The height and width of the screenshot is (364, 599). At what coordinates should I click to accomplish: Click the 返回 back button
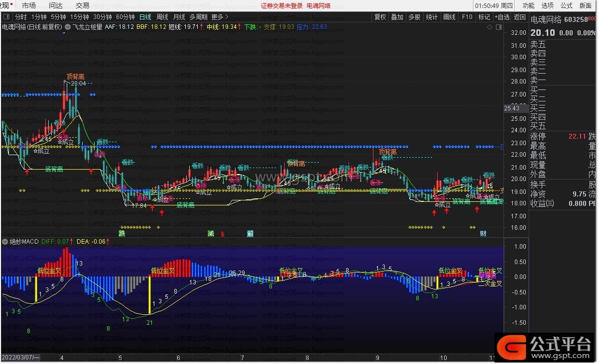pyautogui.click(x=519, y=17)
